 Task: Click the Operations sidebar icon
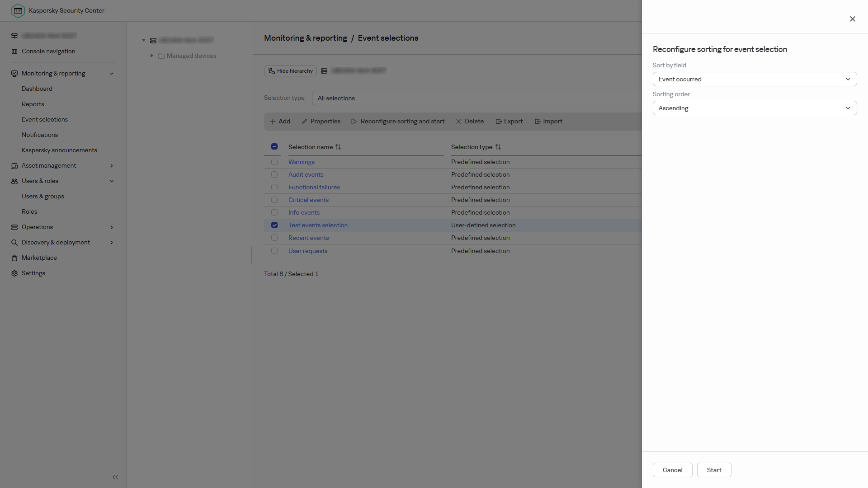[14, 227]
